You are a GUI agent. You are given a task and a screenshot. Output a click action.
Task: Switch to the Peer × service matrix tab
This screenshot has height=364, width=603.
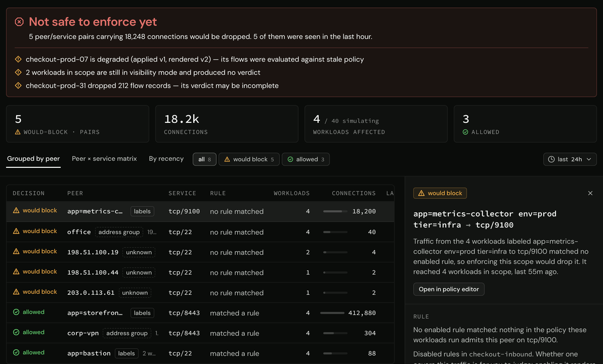(104, 159)
